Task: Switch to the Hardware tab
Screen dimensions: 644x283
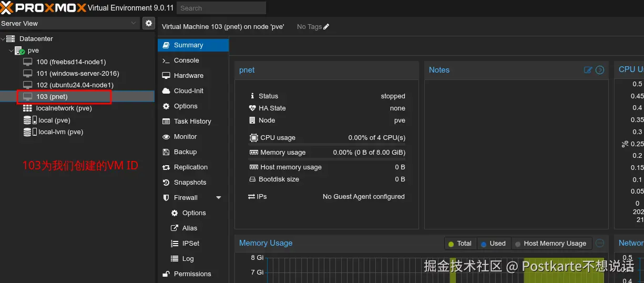Action: click(x=188, y=76)
